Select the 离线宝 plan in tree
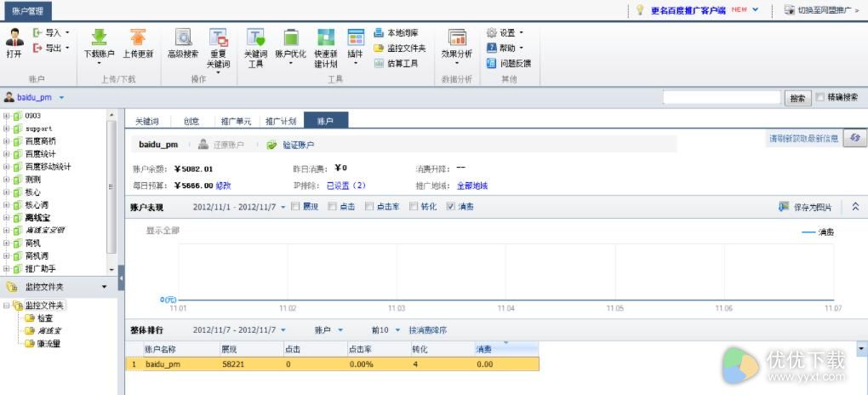 click(x=37, y=218)
